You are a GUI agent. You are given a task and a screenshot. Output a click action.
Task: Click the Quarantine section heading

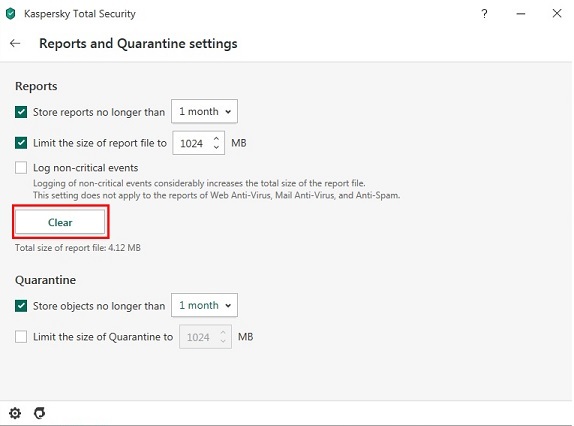click(45, 280)
